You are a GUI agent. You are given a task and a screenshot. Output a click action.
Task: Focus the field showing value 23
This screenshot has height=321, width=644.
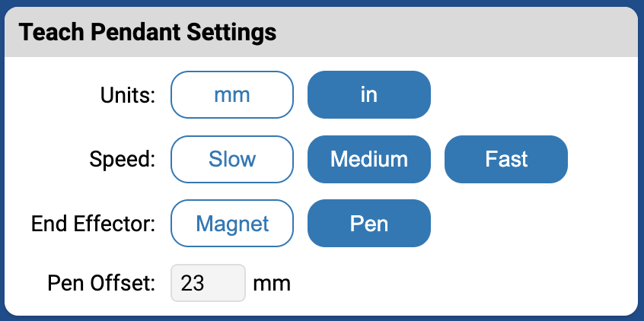click(208, 283)
